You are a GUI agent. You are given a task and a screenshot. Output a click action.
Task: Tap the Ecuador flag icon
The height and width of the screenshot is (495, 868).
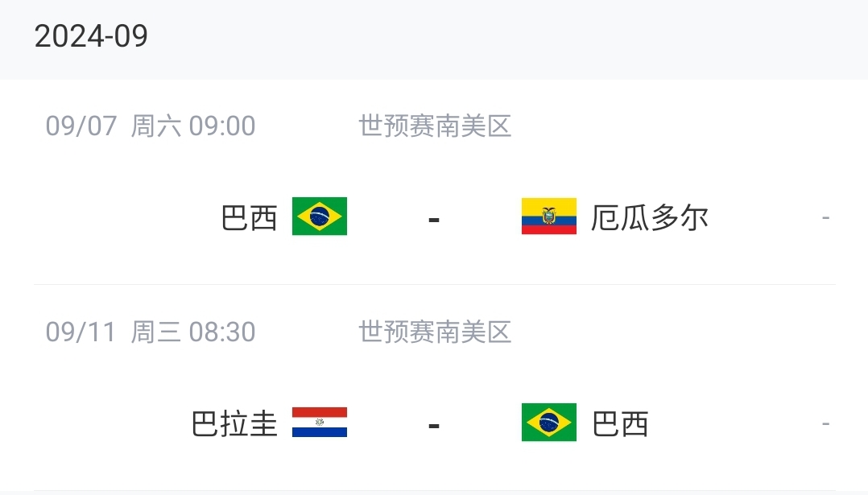tap(548, 217)
